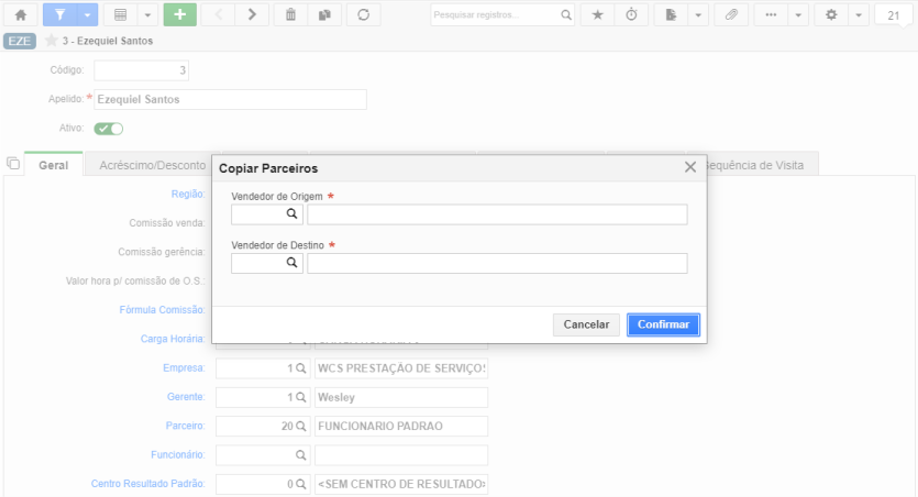Viewport: 918px width, 497px height.
Task: Open the filter funnel button
Action: point(60,15)
